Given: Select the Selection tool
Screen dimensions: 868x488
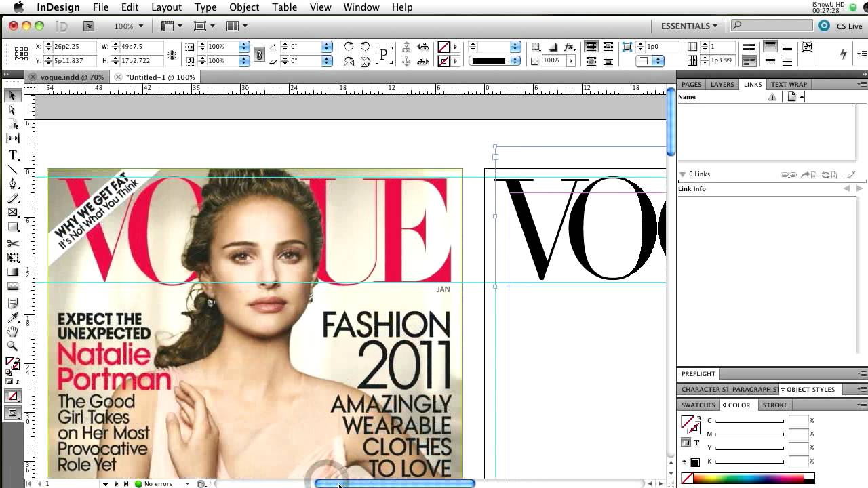Looking at the screenshot, I should (12, 96).
